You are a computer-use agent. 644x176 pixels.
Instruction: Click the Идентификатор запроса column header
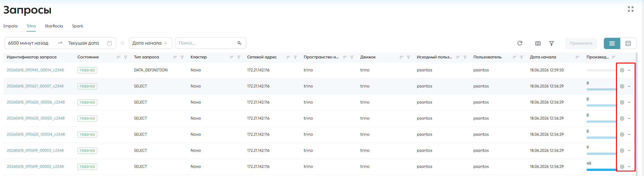[x=32, y=57]
